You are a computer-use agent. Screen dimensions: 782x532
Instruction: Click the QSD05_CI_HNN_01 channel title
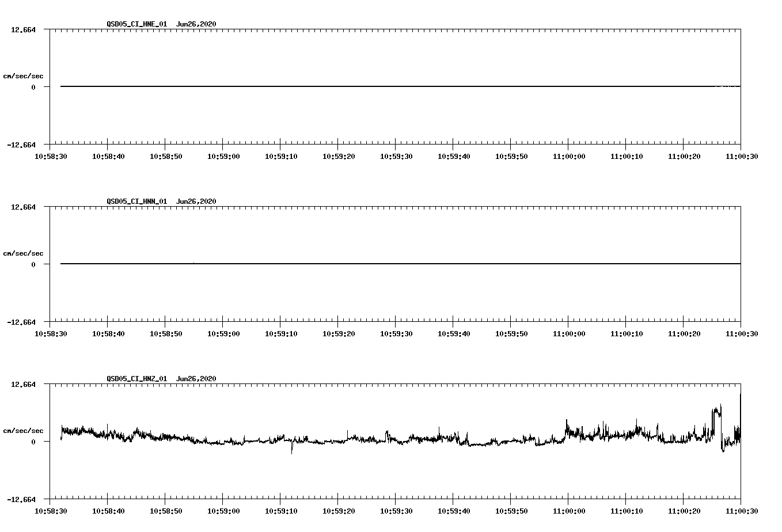(x=137, y=202)
